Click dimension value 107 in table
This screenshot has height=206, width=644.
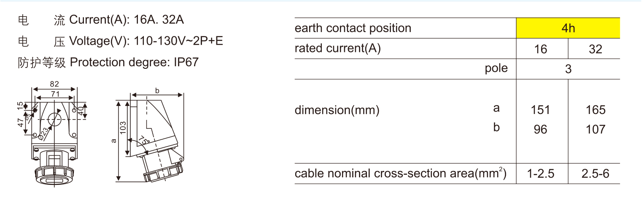pos(595,129)
